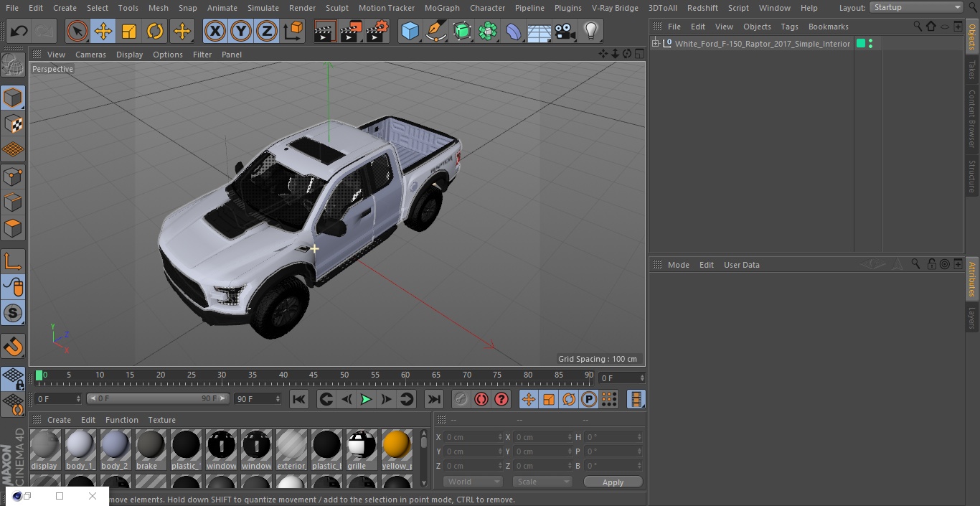980x506 pixels.
Task: Toggle Z axis lock
Action: click(x=267, y=32)
